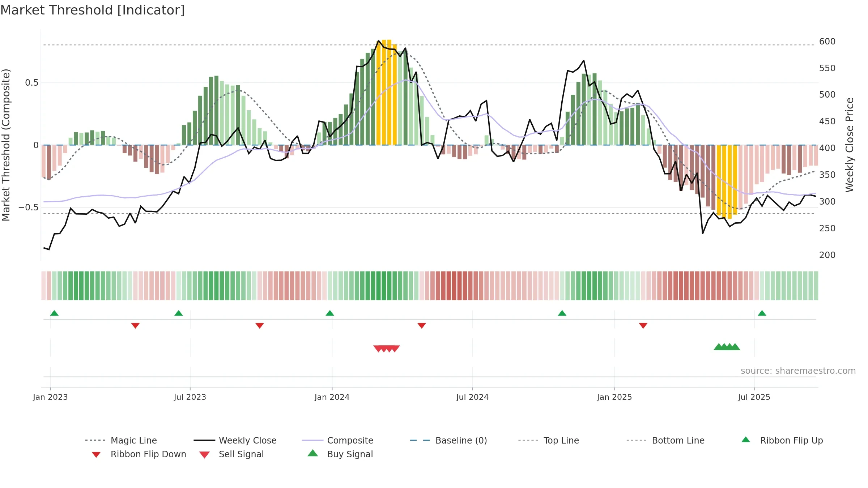Toggle the Weekly Close legend entry
868x488 pixels.
pos(235,440)
